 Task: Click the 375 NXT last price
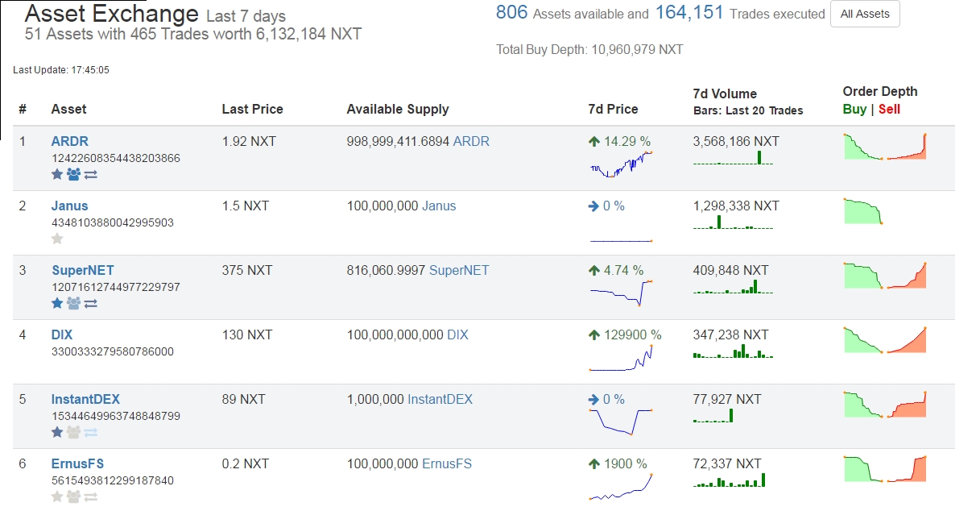pyautogui.click(x=247, y=270)
